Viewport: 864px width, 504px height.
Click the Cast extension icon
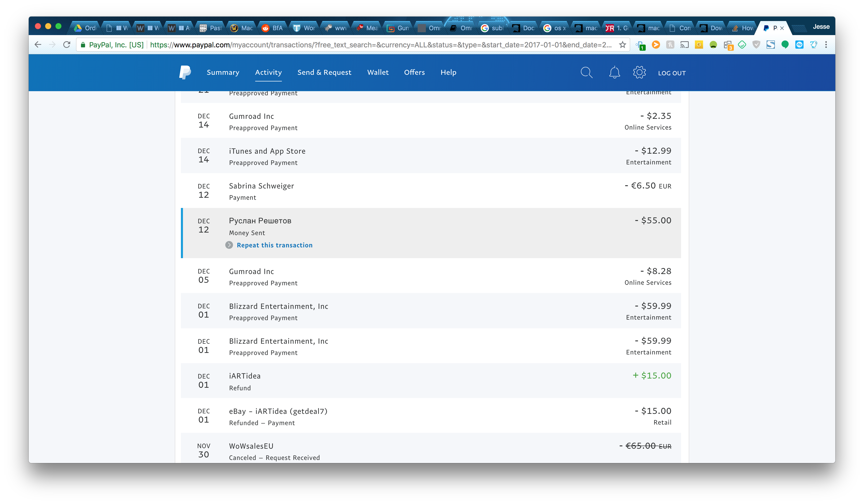point(684,45)
